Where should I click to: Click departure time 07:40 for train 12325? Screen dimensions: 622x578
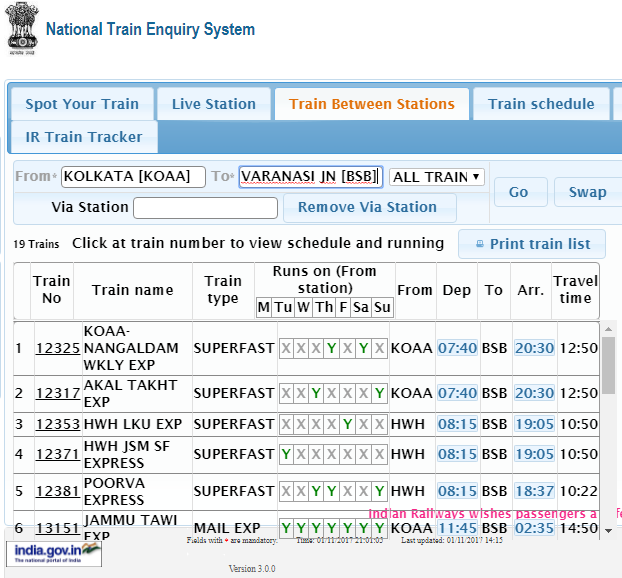(457, 348)
